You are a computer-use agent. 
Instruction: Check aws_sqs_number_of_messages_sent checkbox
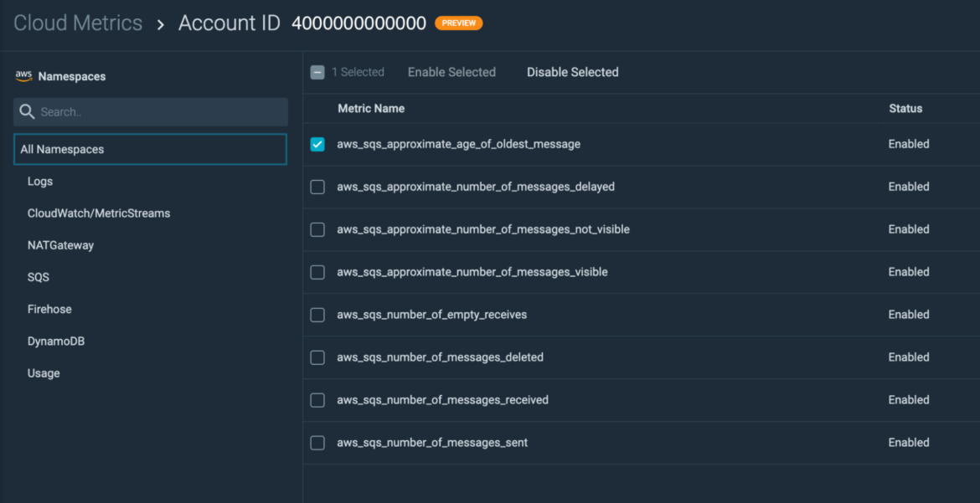click(317, 443)
